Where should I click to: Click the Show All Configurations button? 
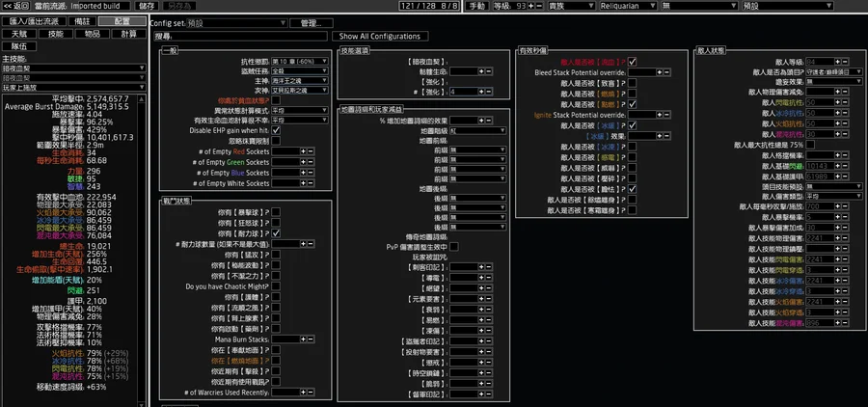click(380, 37)
